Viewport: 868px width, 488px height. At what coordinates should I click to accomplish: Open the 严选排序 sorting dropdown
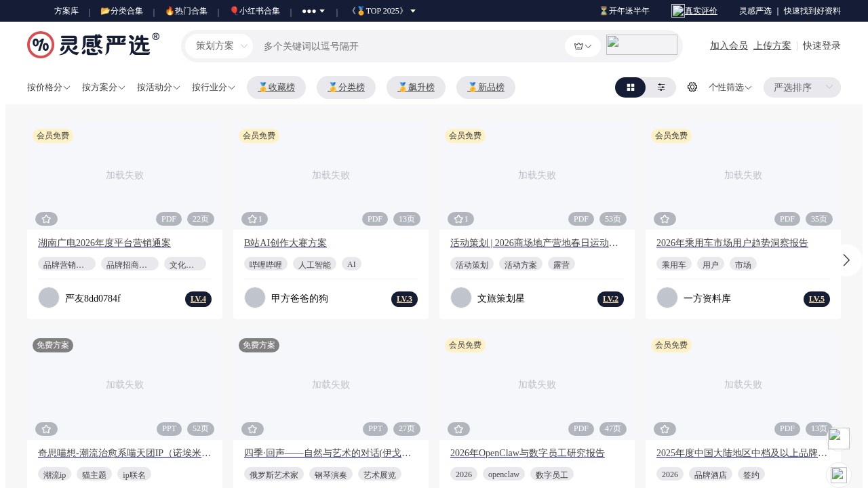tap(802, 87)
